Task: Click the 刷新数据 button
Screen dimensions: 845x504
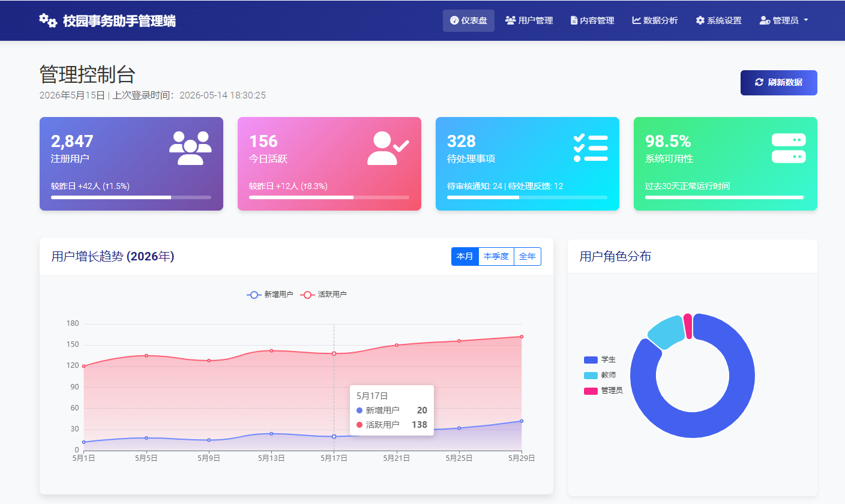Action: tap(778, 82)
